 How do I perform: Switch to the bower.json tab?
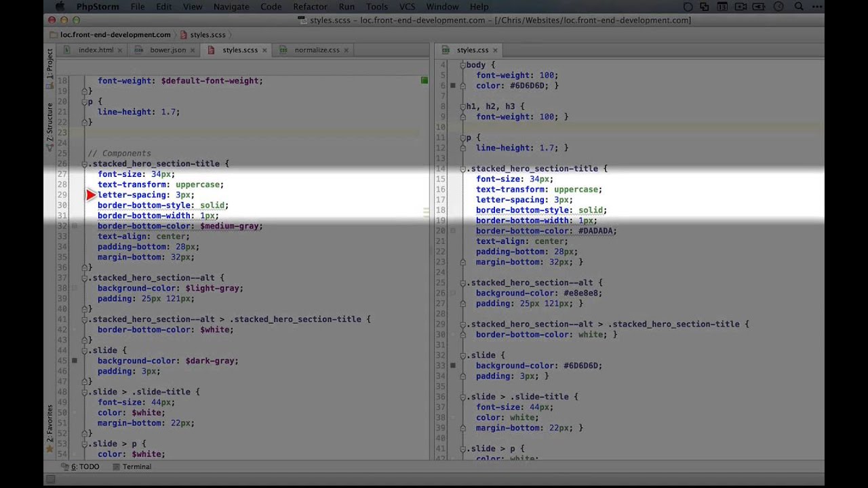tap(167, 50)
